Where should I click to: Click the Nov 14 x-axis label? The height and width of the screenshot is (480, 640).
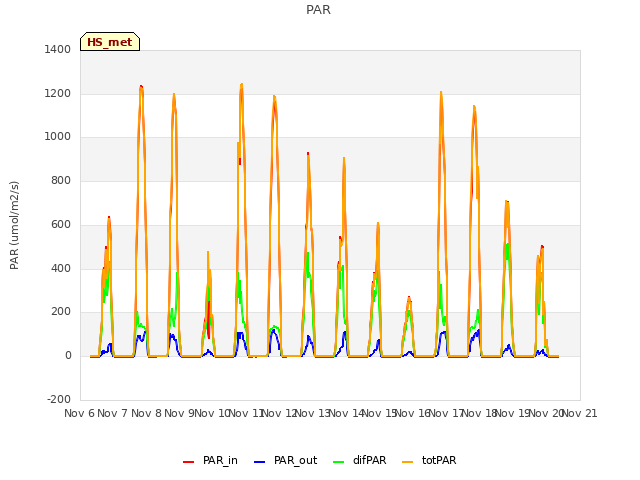pyautogui.click(x=346, y=413)
